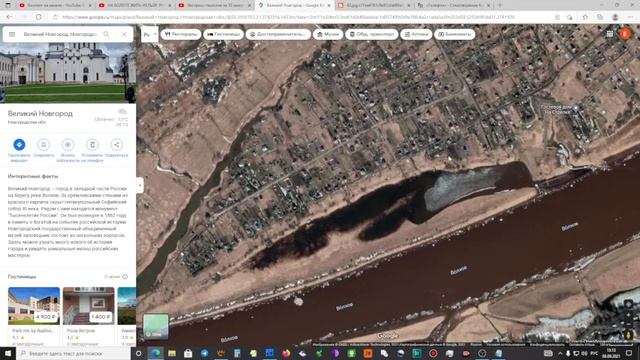Switch to the second YouTube browser tab
The width and height of the screenshot is (640, 360).
pyautogui.click(x=135, y=5)
